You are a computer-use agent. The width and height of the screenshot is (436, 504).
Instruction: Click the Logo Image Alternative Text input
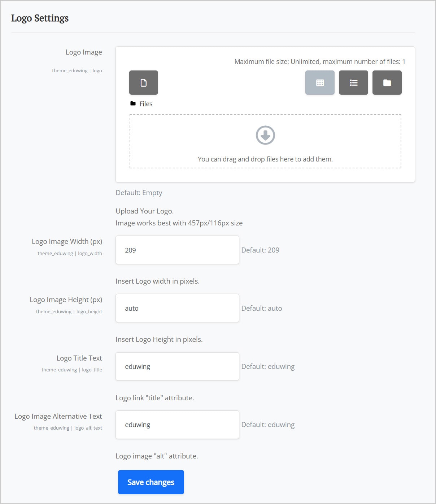pyautogui.click(x=177, y=424)
